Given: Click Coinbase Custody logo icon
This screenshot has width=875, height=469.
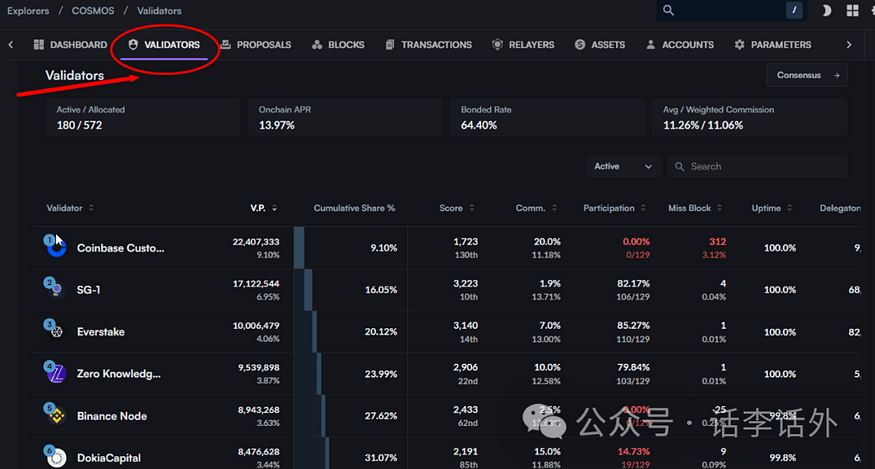Looking at the screenshot, I should pos(56,247).
